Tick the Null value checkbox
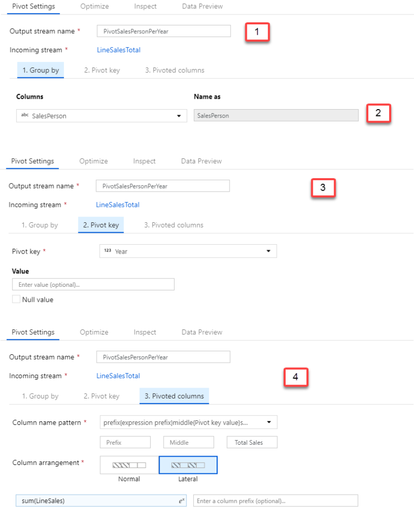The height and width of the screenshot is (532, 414). click(x=16, y=299)
